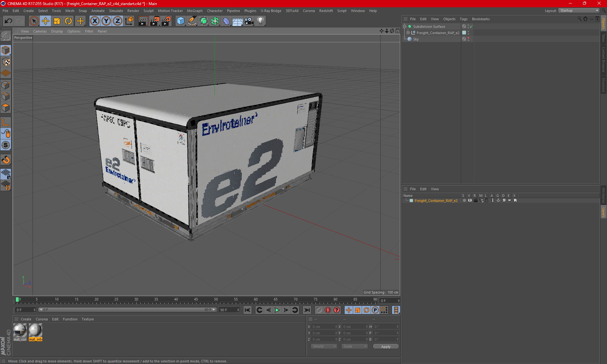Select the Sky object

pyautogui.click(x=416, y=39)
